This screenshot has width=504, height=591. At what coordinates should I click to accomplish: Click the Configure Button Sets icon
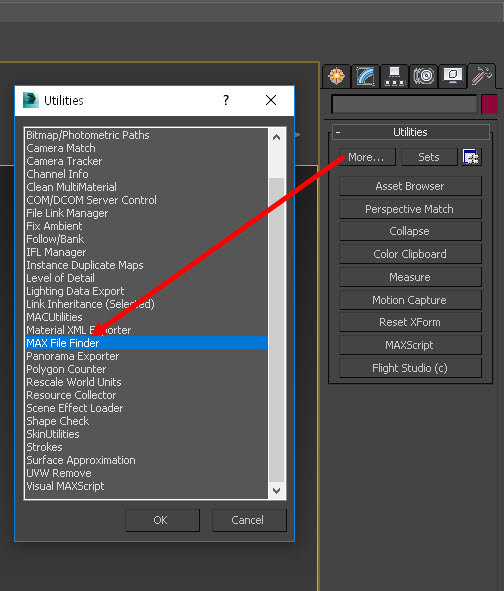coord(471,157)
